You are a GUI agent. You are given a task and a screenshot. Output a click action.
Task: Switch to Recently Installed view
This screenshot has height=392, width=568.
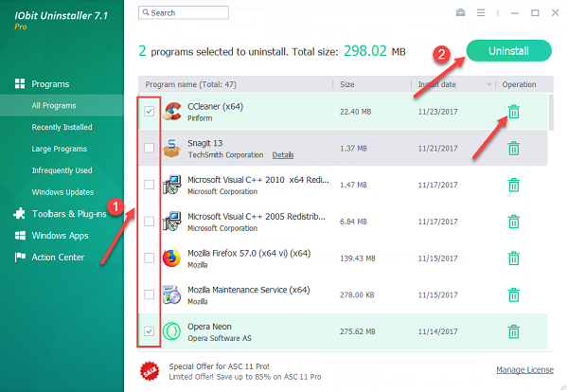coord(62,127)
